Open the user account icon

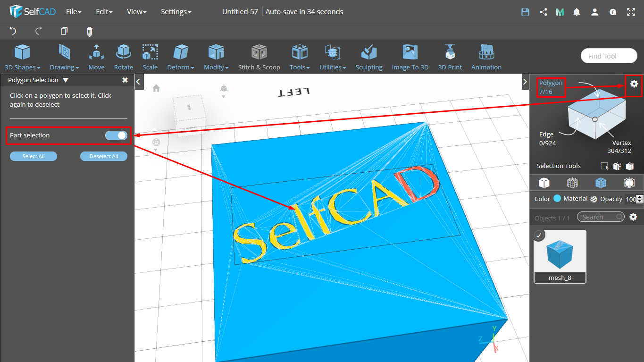[x=594, y=12]
